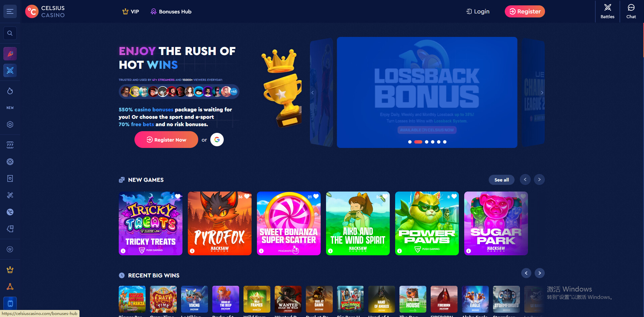The image size is (644, 317).
Task: Advance banner carousel with right arrow
Action: [542, 93]
